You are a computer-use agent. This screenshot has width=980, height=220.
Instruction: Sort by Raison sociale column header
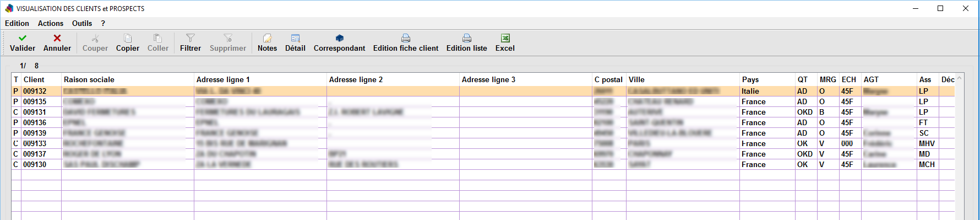(128, 79)
